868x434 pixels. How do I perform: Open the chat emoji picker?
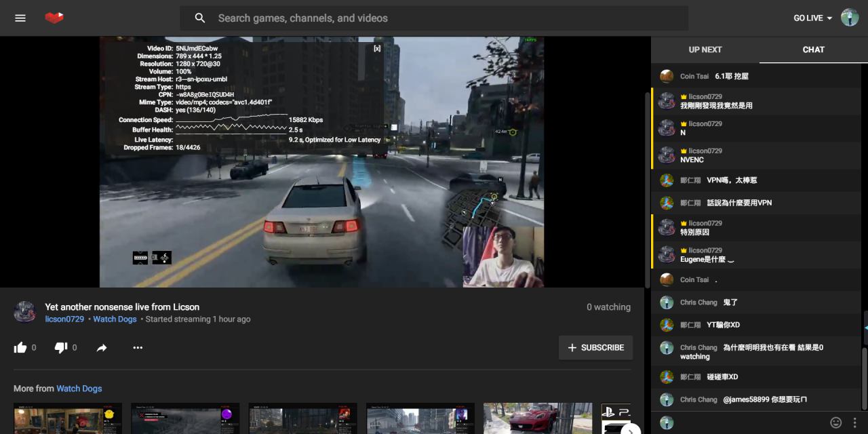836,422
